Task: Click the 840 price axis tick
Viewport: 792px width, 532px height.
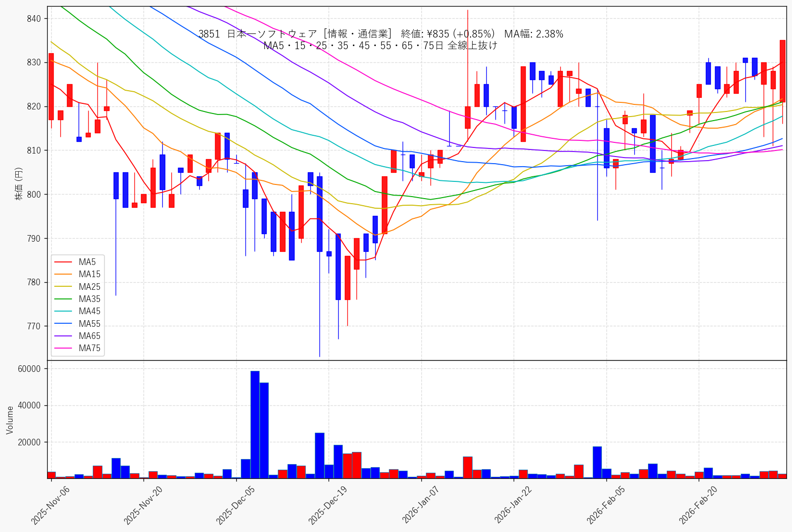Action: (x=34, y=19)
